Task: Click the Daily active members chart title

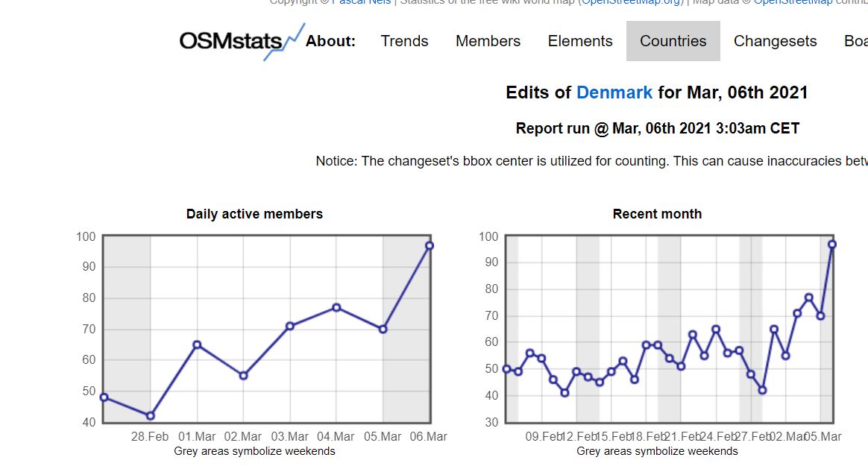Action: coord(254,214)
